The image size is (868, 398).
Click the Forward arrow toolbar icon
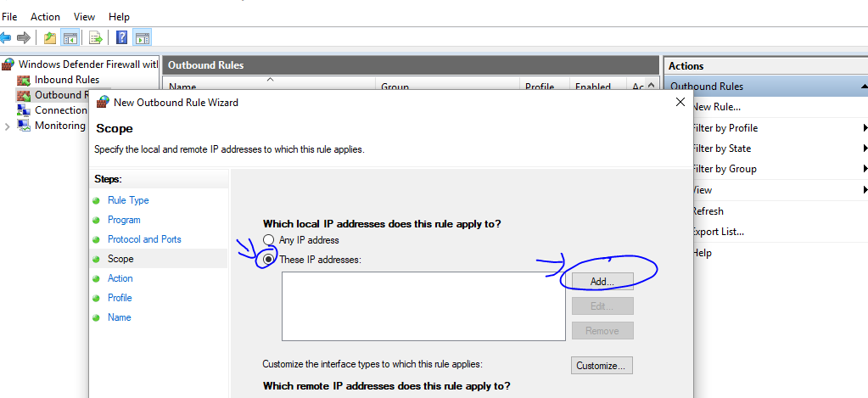(23, 37)
